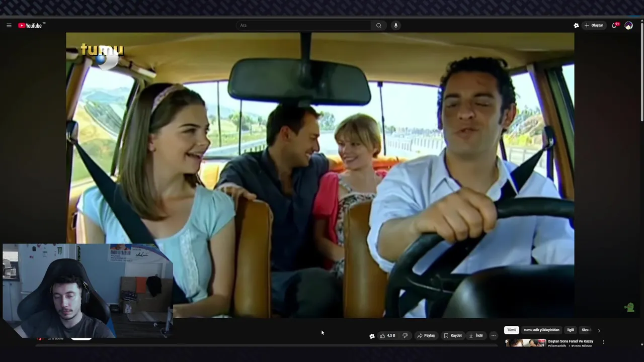Image resolution: width=644 pixels, height=362 pixels.
Task: Click the extension icon left of like button
Action: [x=372, y=336]
